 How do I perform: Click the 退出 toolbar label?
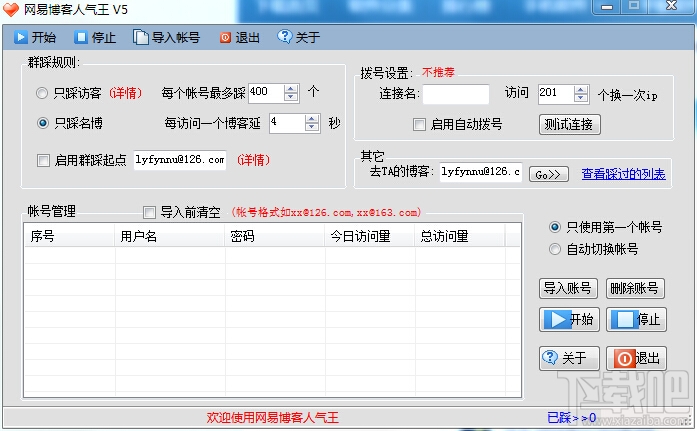point(247,37)
